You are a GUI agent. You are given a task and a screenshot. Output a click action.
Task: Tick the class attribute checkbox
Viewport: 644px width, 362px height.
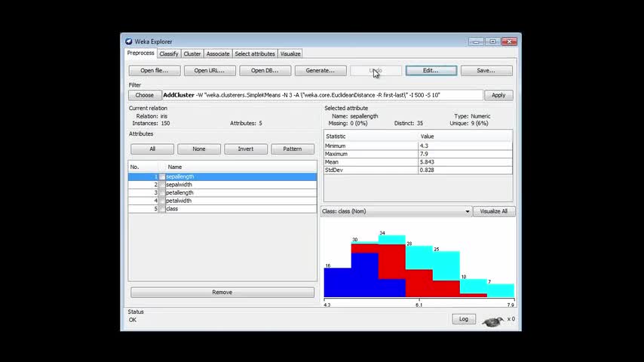162,209
